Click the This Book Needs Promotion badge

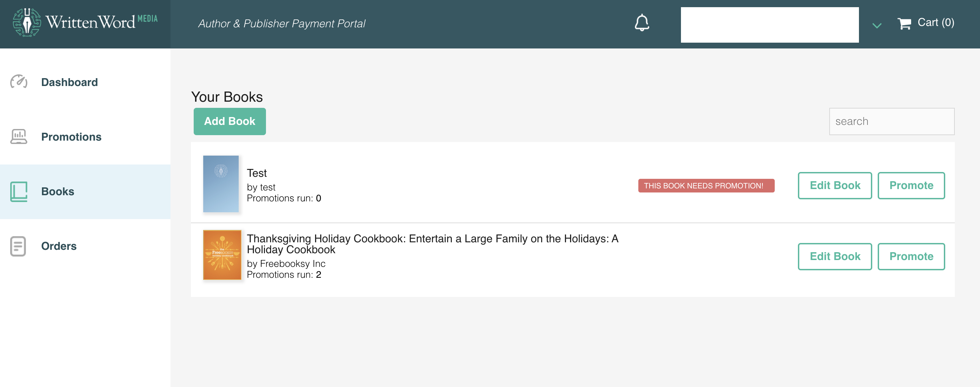(x=706, y=186)
